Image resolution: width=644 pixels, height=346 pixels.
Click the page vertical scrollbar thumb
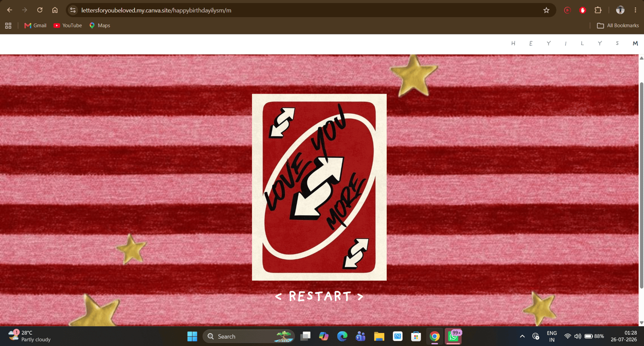(x=641, y=185)
